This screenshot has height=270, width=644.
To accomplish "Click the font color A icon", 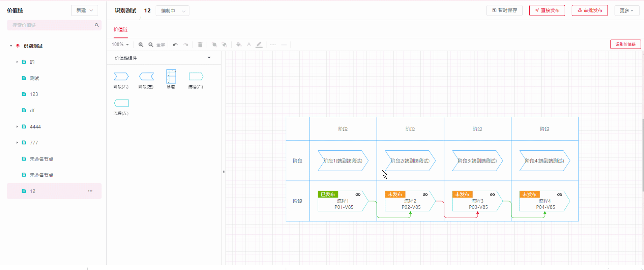I will 249,44.
